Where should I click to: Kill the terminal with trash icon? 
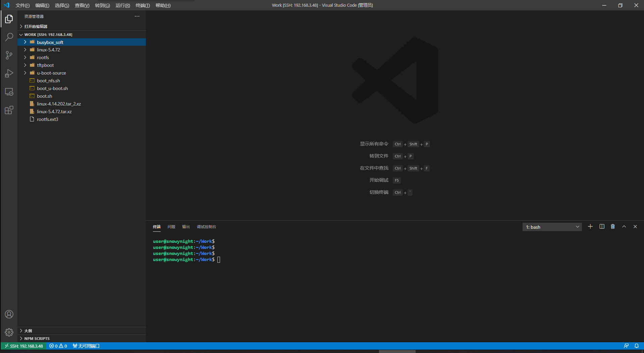click(x=613, y=227)
